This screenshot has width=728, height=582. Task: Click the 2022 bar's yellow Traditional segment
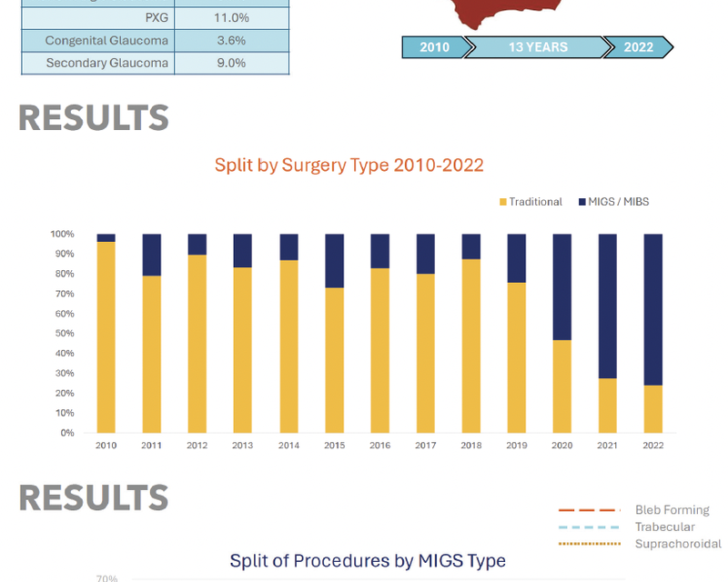[x=652, y=409]
